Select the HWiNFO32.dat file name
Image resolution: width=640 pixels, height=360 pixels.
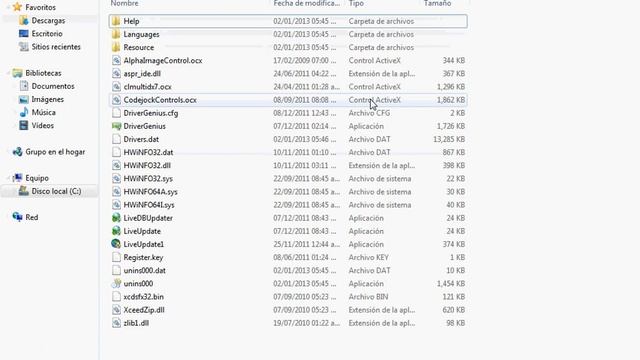tap(148, 152)
